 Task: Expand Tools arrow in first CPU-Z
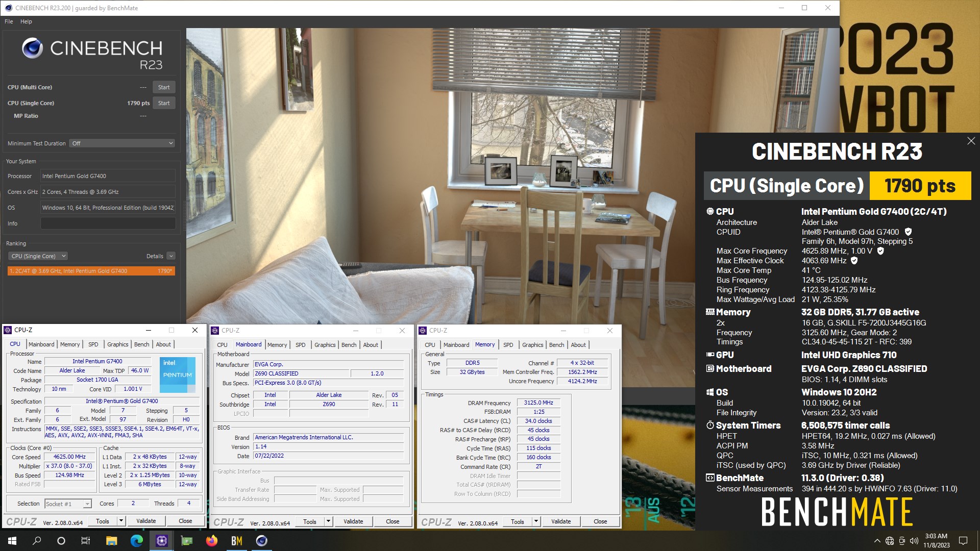coord(121,521)
